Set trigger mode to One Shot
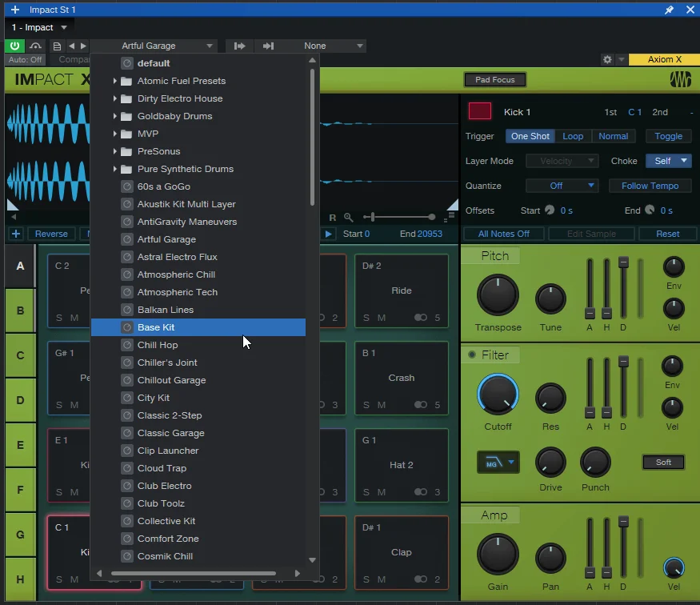Viewport: 700px width, 605px height. pyautogui.click(x=530, y=136)
